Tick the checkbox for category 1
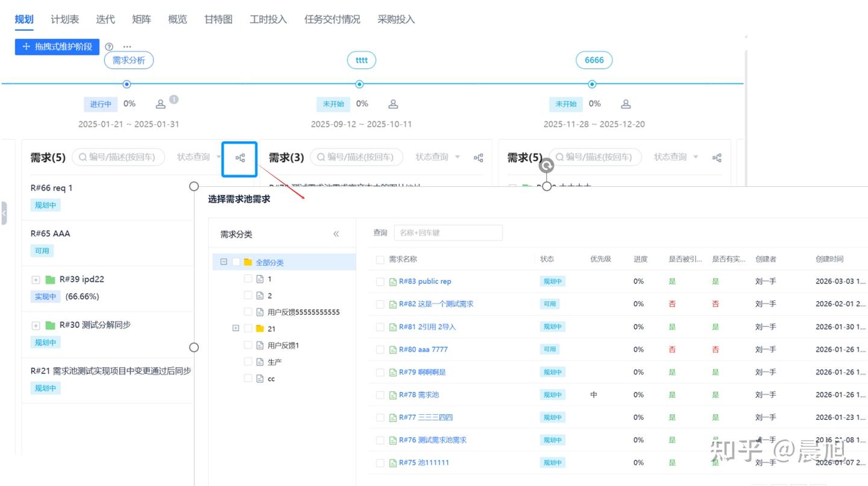Screen dimensions: 868x486 (x=248, y=279)
